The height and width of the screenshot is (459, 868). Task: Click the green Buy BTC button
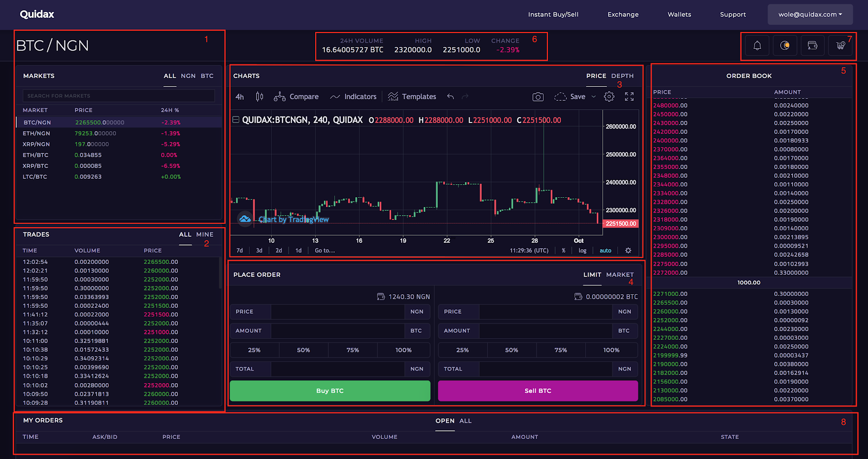pyautogui.click(x=330, y=391)
